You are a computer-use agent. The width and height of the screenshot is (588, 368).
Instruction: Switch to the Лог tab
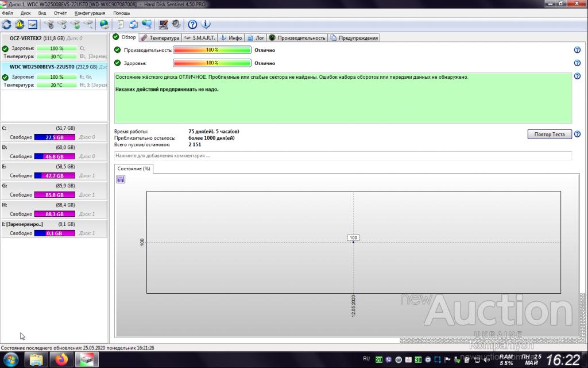pyautogui.click(x=256, y=37)
